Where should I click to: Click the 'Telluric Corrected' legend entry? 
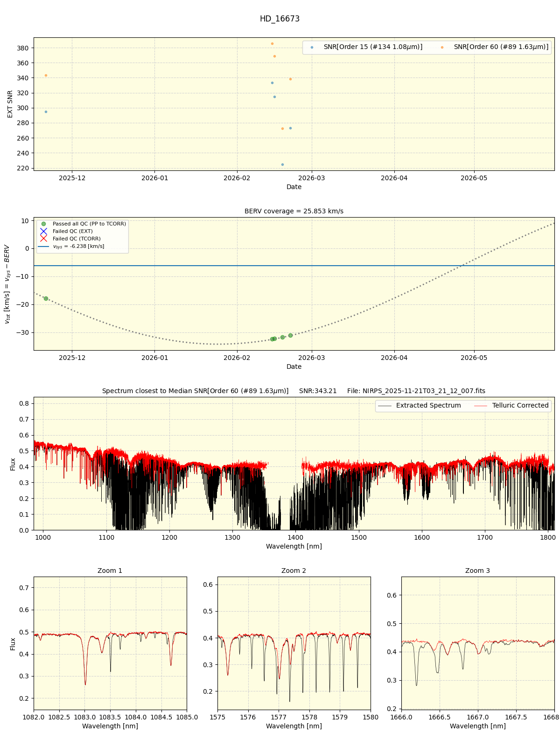click(511, 406)
